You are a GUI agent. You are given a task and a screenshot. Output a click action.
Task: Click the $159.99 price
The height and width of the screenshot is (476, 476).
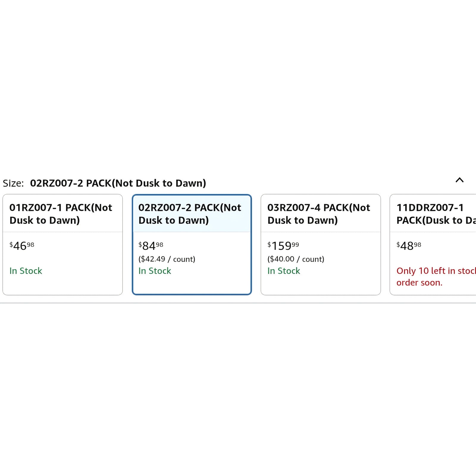[x=283, y=246]
